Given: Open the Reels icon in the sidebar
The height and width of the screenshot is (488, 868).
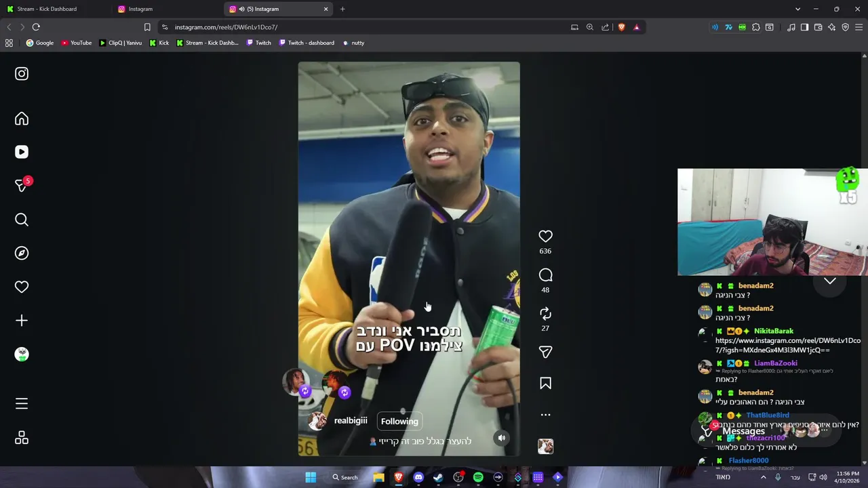Looking at the screenshot, I should coord(22,152).
